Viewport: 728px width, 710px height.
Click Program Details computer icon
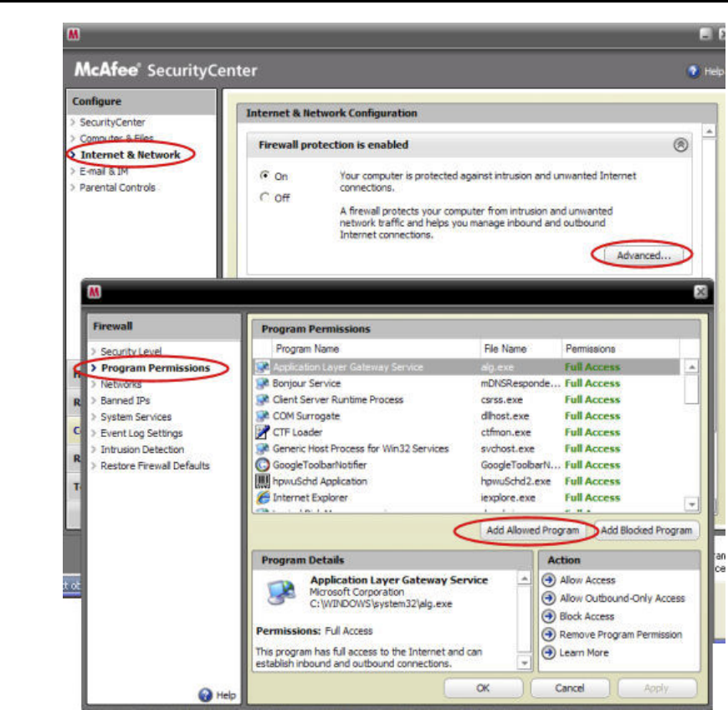coord(281,593)
